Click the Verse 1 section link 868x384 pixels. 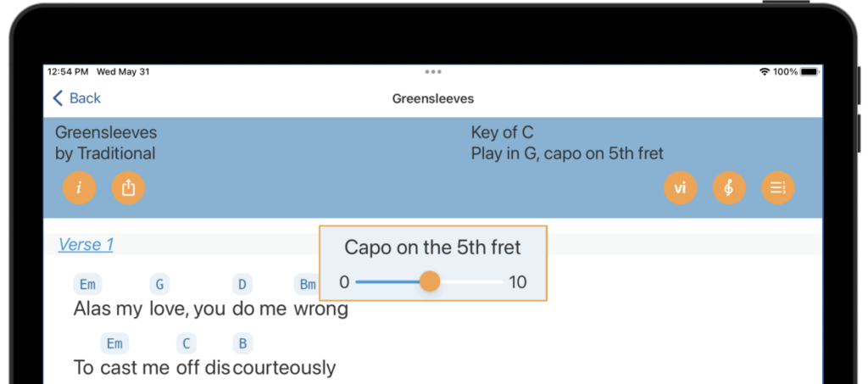click(x=86, y=245)
